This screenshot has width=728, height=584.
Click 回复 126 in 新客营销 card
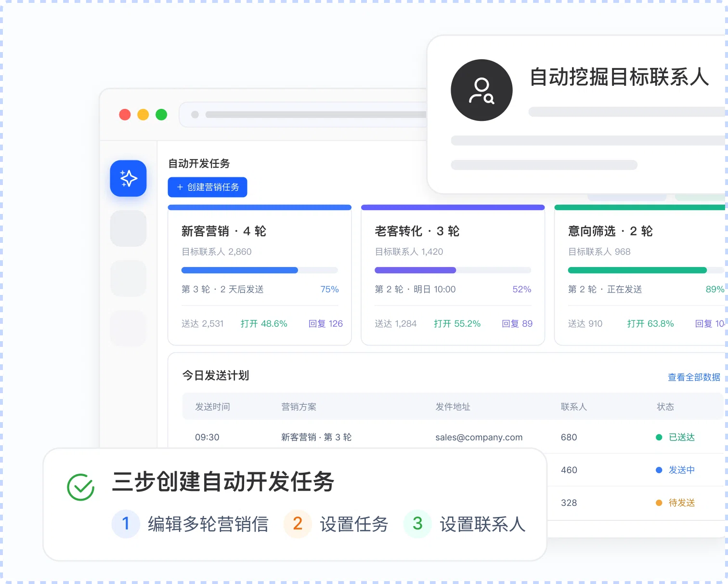click(325, 324)
